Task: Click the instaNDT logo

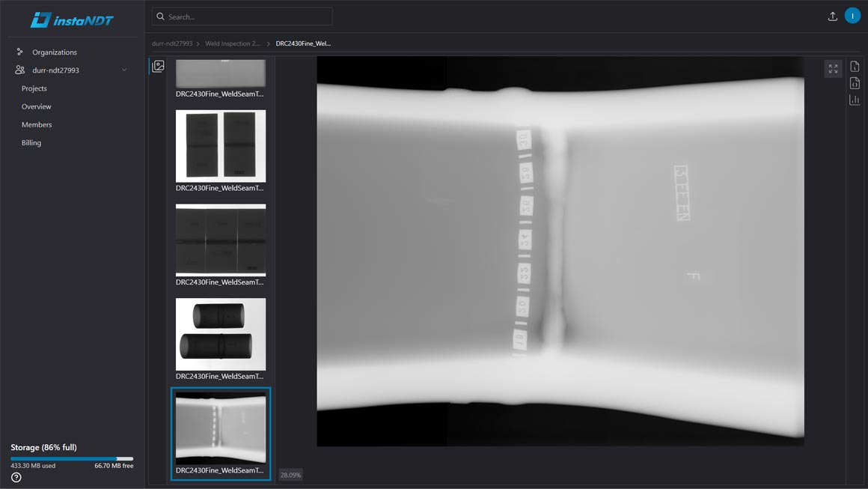Action: point(72,20)
